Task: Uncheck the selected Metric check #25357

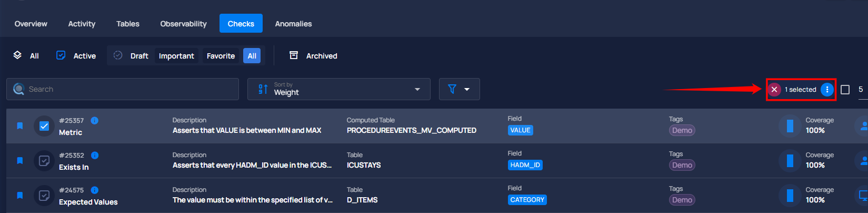Action: tap(44, 126)
